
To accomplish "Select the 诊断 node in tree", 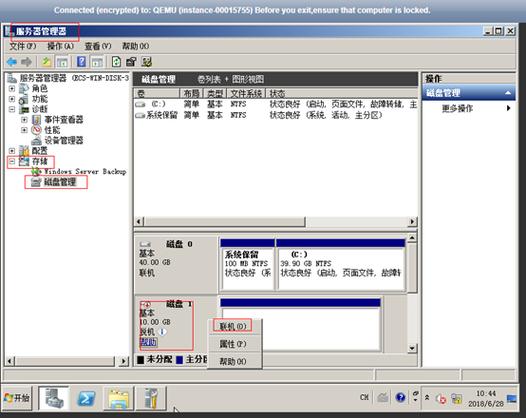I will [40, 109].
